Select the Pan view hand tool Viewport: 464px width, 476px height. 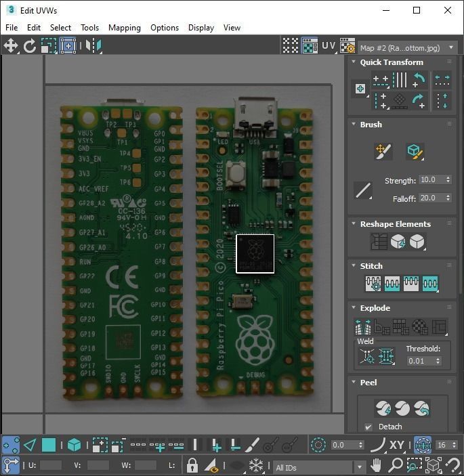click(x=376, y=465)
